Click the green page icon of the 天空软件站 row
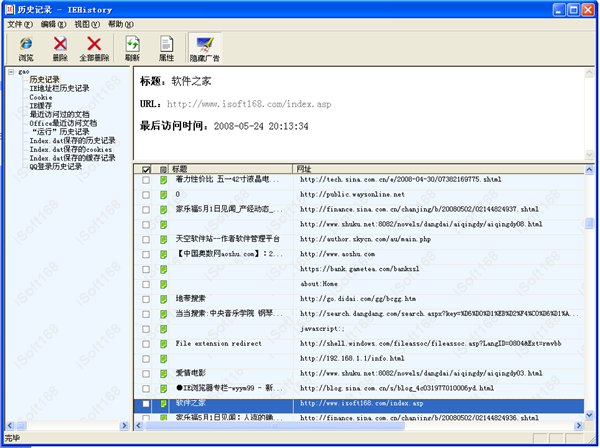Viewport: 600px width, 448px height. (163, 239)
